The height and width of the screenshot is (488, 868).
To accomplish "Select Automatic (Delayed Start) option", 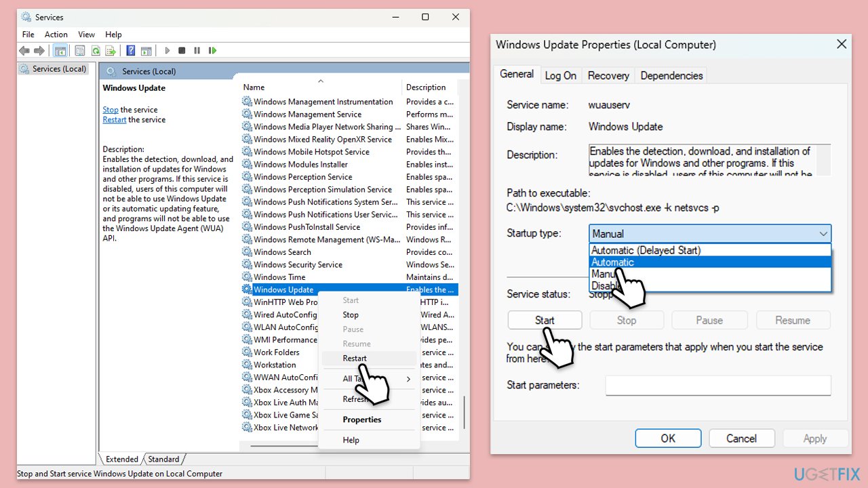I will click(x=709, y=250).
